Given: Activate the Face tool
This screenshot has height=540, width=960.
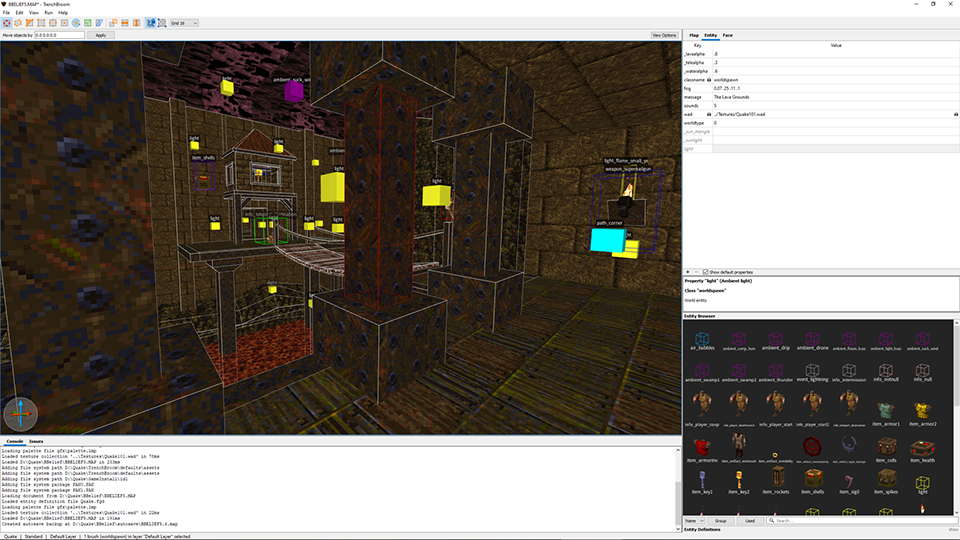Looking at the screenshot, I should click(64, 23).
